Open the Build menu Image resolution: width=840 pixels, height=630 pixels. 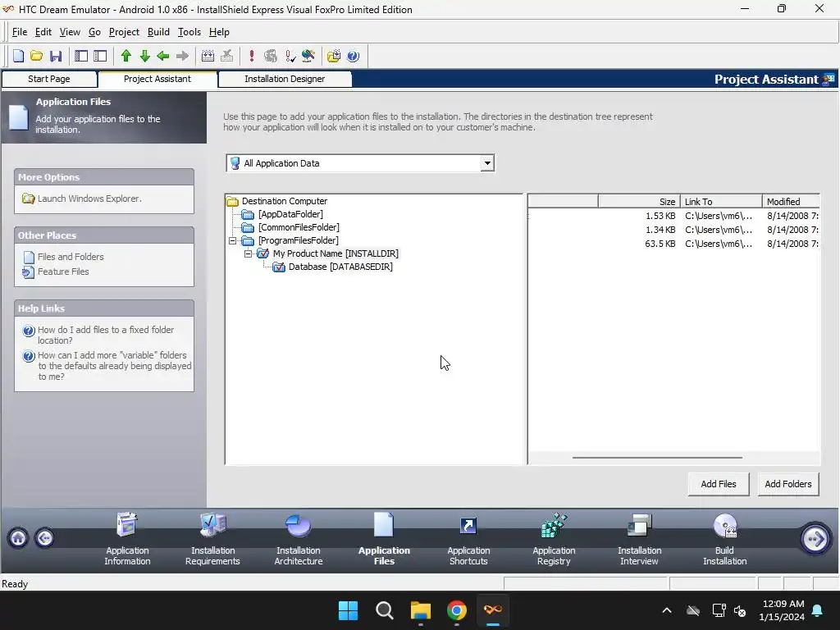[x=158, y=32]
